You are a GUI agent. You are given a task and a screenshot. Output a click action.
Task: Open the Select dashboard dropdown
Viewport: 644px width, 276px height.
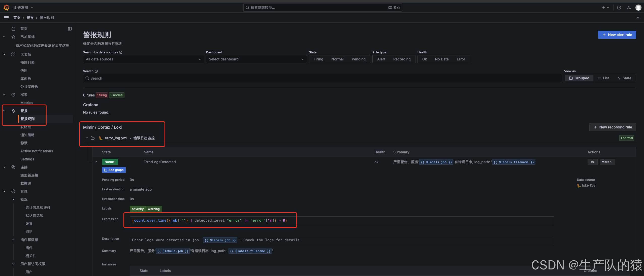tap(256, 59)
